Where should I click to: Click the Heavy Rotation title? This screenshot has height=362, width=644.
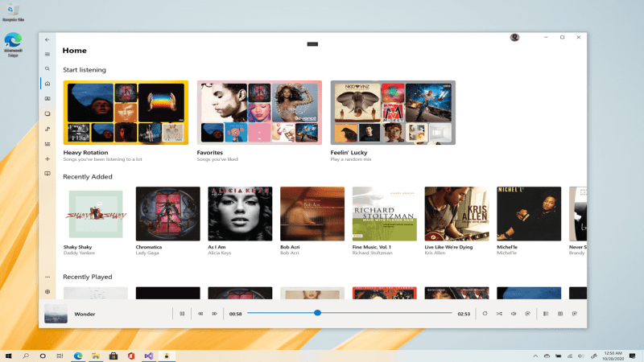(x=85, y=152)
